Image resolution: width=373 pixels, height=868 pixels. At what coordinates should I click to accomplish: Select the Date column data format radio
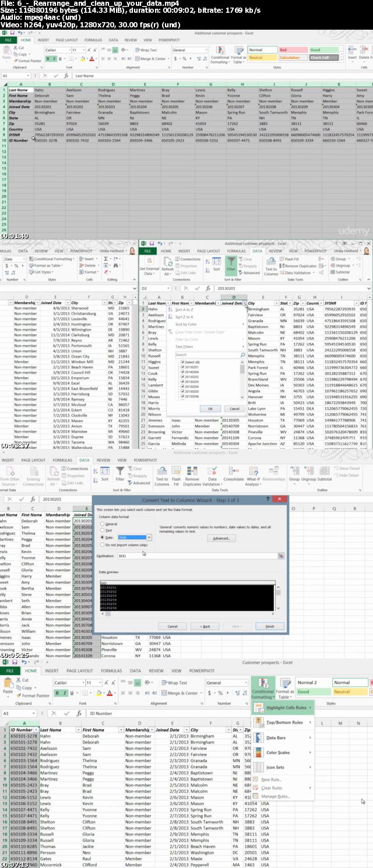point(102,537)
